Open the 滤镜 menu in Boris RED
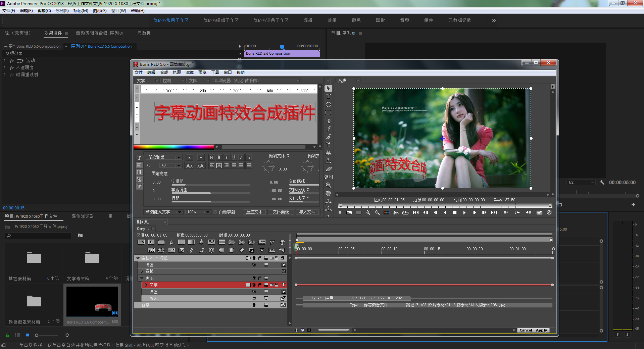The image size is (644, 349). click(190, 72)
